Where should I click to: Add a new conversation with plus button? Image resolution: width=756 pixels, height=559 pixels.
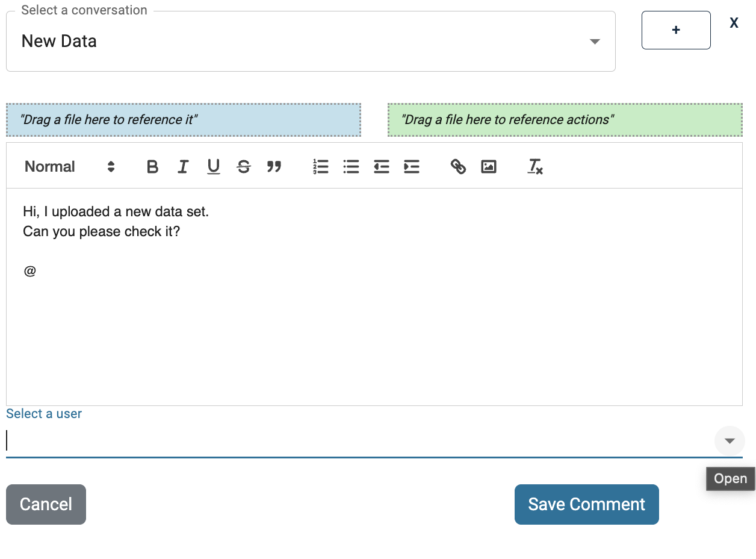tap(676, 30)
